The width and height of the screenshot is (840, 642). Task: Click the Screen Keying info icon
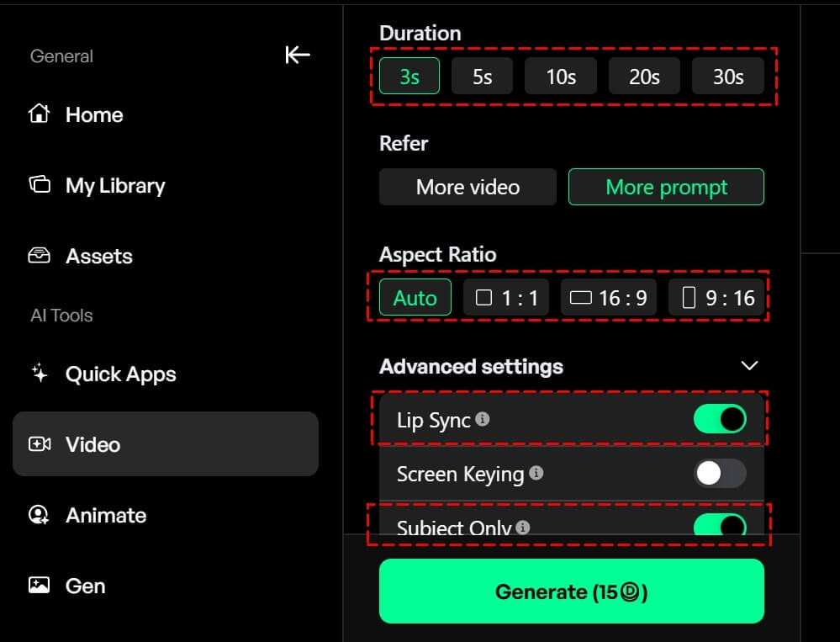click(536, 473)
